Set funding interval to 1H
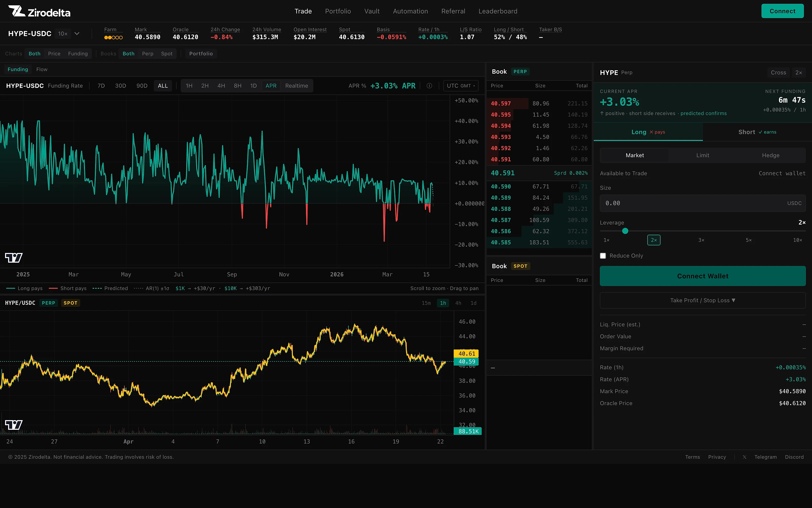This screenshot has height=508, width=812. (x=189, y=86)
